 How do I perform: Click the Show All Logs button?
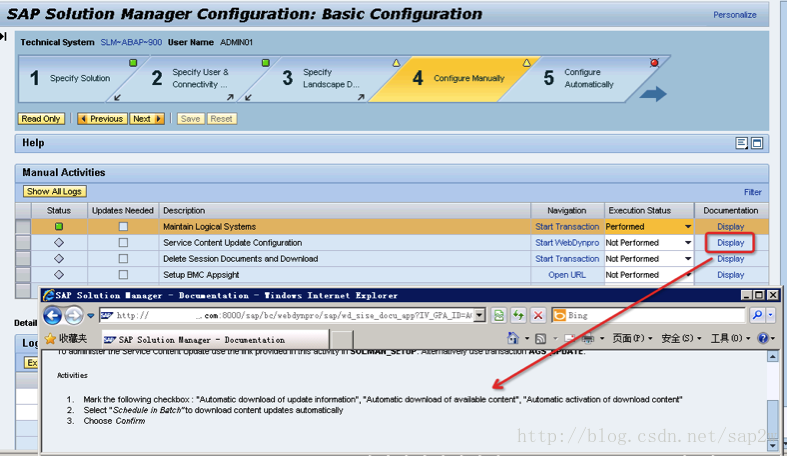point(54,192)
